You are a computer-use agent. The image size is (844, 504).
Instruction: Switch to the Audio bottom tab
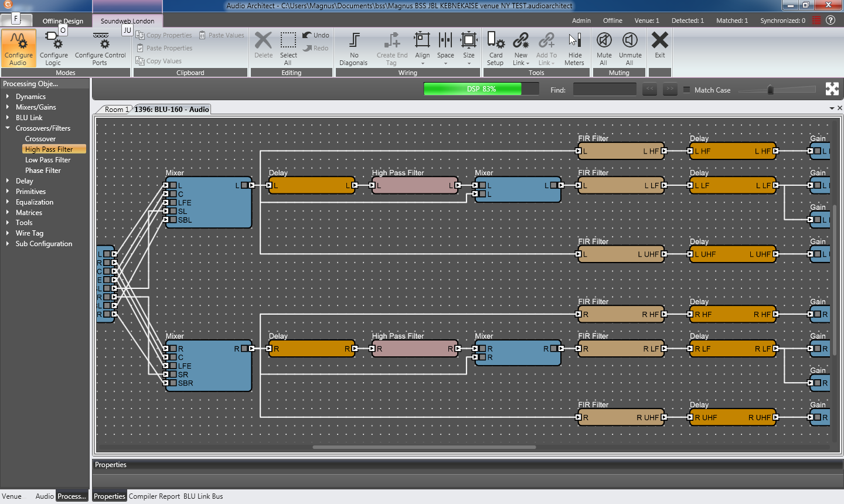(x=45, y=496)
